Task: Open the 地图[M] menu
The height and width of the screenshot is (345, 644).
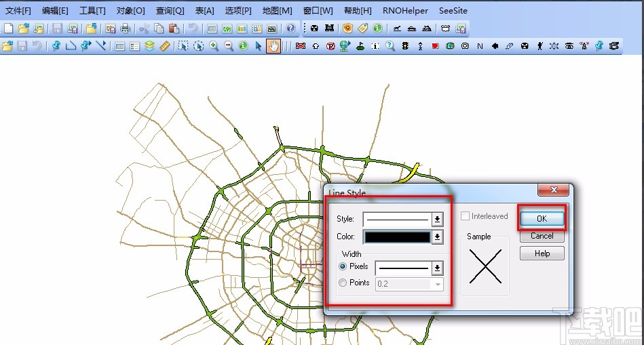Action: (x=278, y=11)
